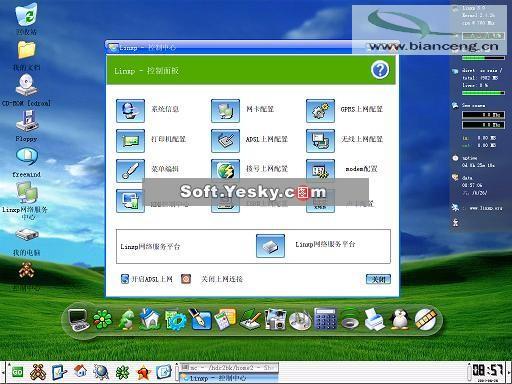
Task: Click the film reel icon in the dock
Action: coord(425,319)
